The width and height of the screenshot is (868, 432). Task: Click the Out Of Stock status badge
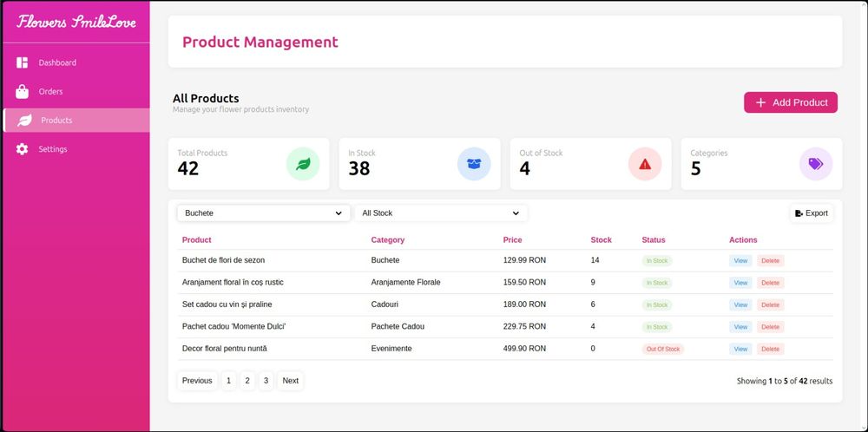(662, 349)
